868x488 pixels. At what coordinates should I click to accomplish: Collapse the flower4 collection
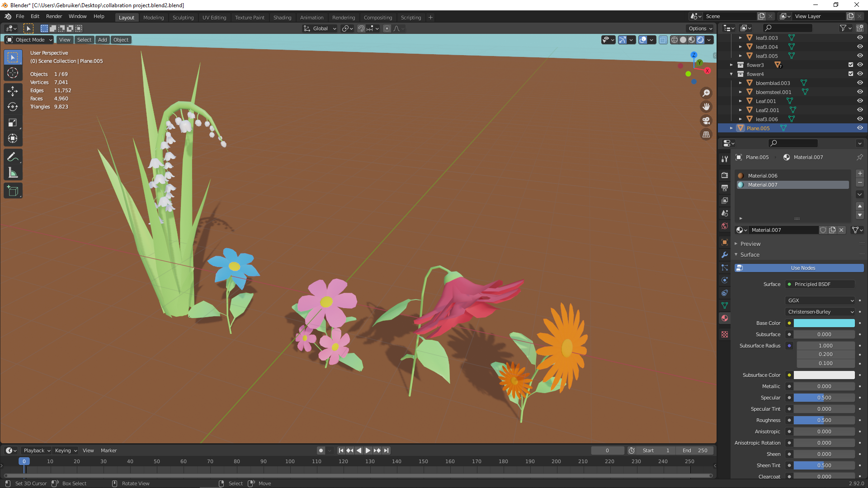click(731, 74)
